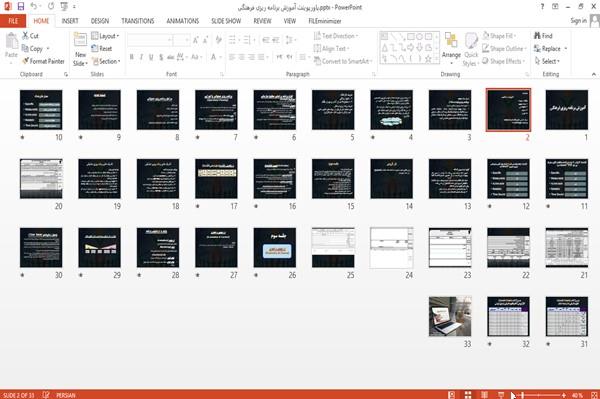The height and width of the screenshot is (399, 600).
Task: Switch to Slide Sorter view icon
Action: pyautogui.click(x=468, y=395)
